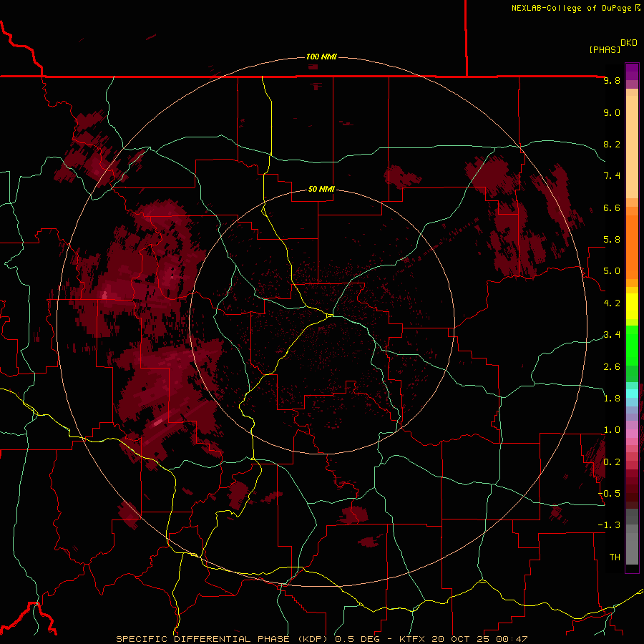Click the 50 NMI range ring label

tap(321, 189)
